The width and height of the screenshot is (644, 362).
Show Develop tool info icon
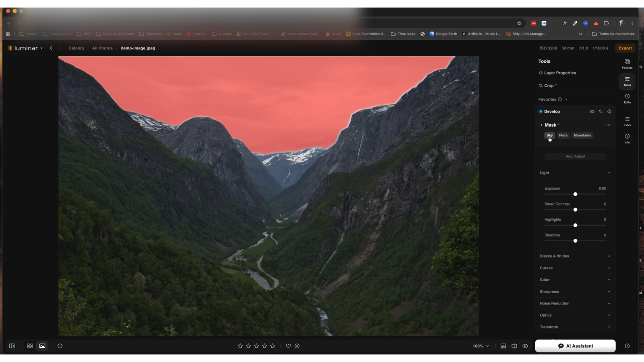coord(609,111)
